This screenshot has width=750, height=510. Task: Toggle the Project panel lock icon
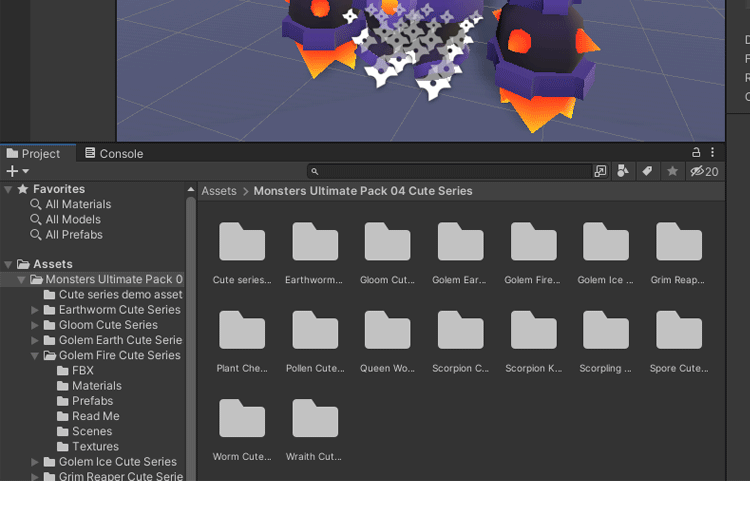tap(696, 153)
